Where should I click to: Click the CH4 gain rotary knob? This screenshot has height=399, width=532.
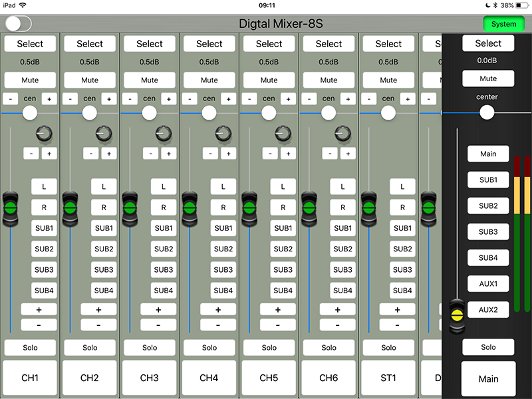[x=224, y=134]
